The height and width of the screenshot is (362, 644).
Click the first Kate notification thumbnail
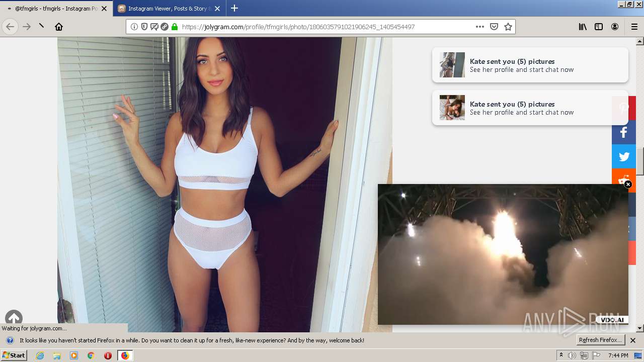pyautogui.click(x=452, y=65)
